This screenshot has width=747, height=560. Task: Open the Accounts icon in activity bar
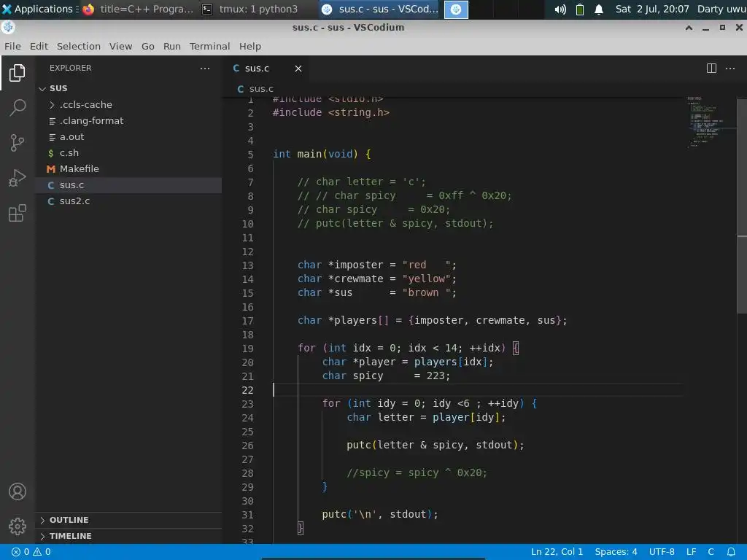(18, 491)
